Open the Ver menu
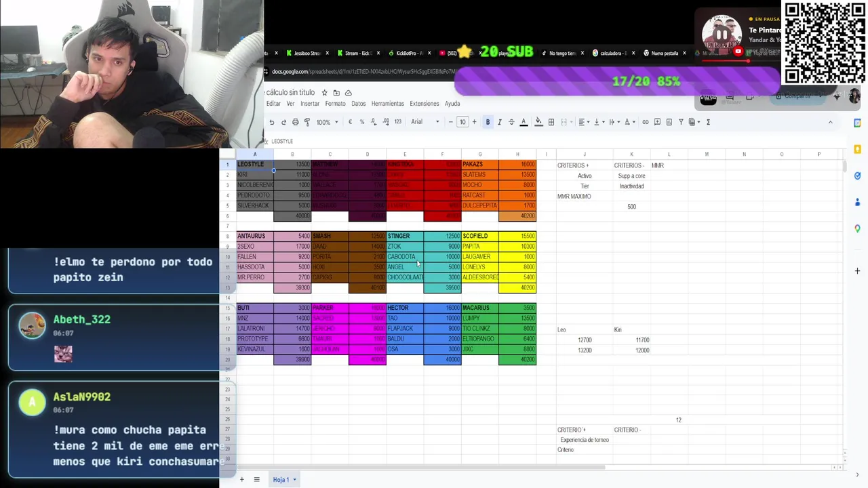Viewport: 868px width, 488px height. tap(290, 104)
